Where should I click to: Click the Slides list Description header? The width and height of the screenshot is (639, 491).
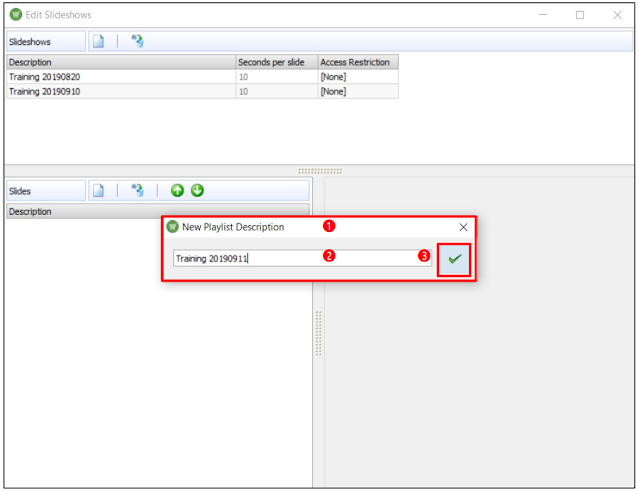[158, 211]
